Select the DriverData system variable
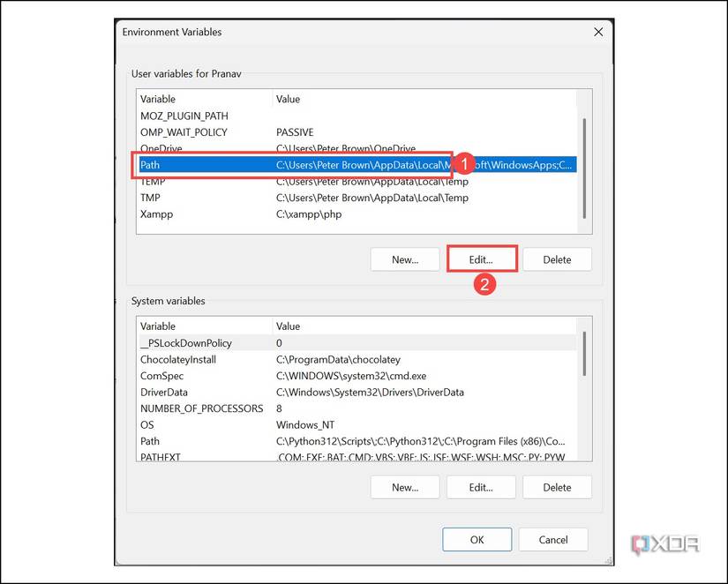This screenshot has height=584, width=728. point(164,393)
